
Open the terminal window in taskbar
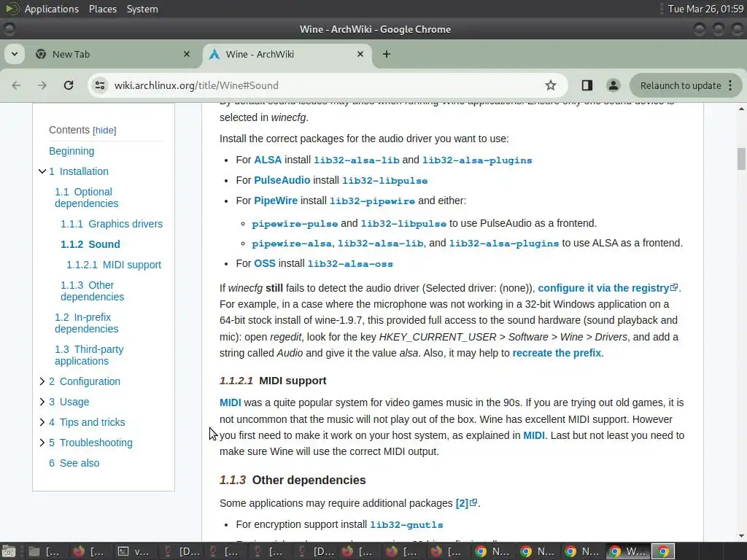[x=134, y=551]
